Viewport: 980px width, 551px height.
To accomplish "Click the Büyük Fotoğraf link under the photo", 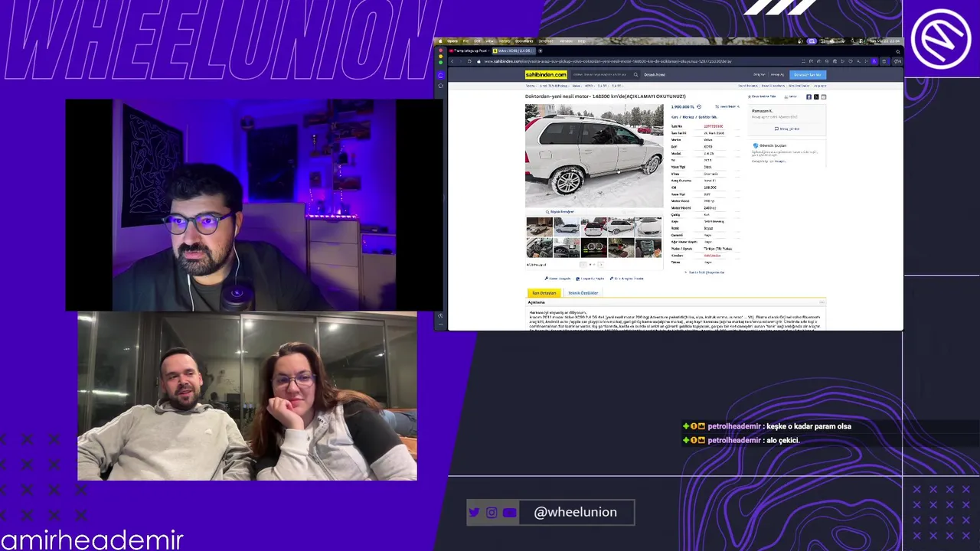I will (x=560, y=212).
